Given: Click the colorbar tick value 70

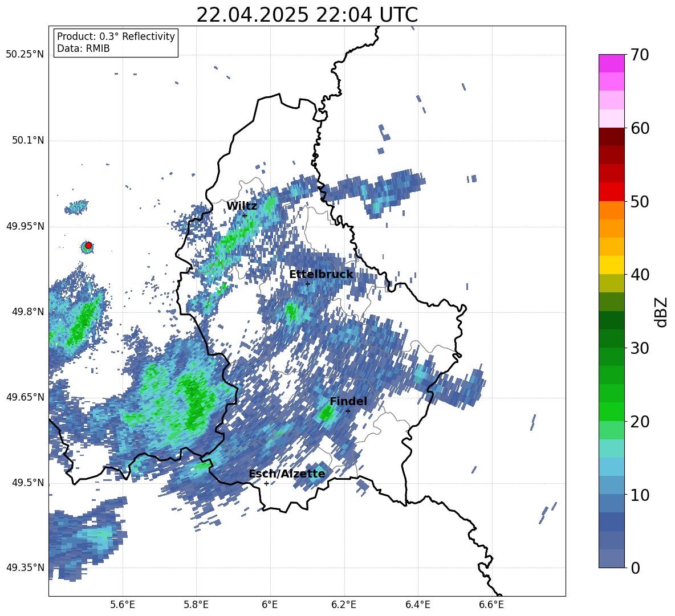Looking at the screenshot, I should coord(640,55).
